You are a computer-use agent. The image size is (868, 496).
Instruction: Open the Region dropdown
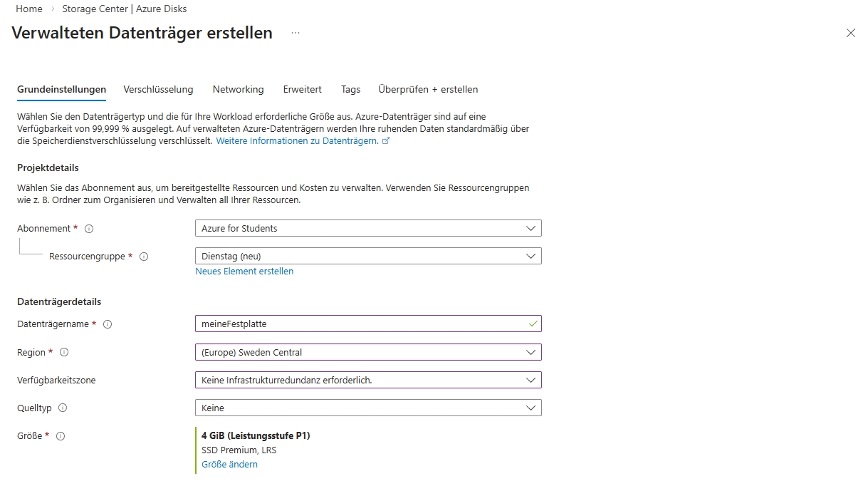pyautogui.click(x=367, y=352)
